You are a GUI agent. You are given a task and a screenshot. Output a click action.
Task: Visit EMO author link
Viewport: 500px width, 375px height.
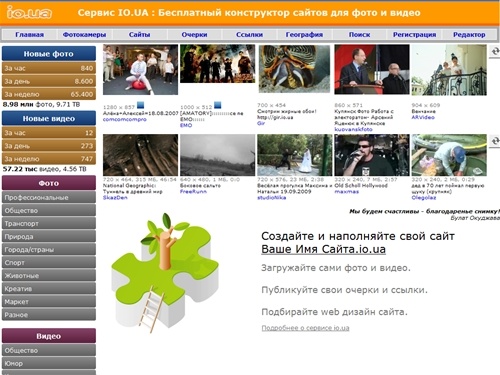coord(186,125)
